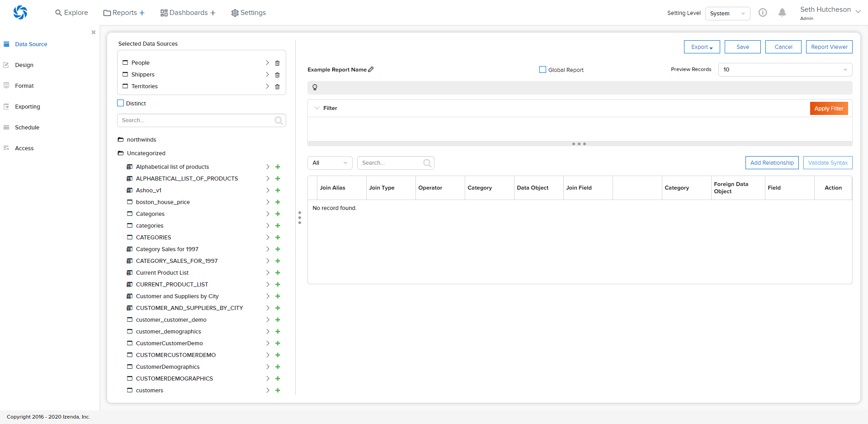Open the info circle icon in header
Image resolution: width=868 pixels, height=424 pixels.
(763, 13)
